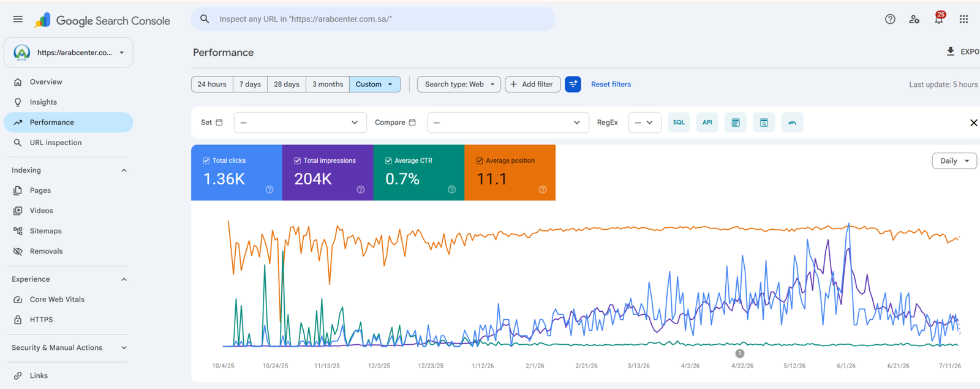980x389 pixels.
Task: Open the Daily granularity dropdown
Action: 954,161
